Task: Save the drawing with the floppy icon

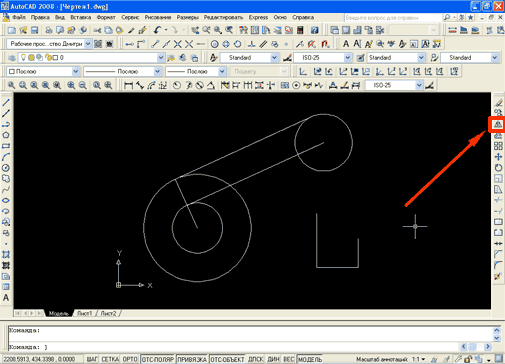Action: tap(34, 30)
